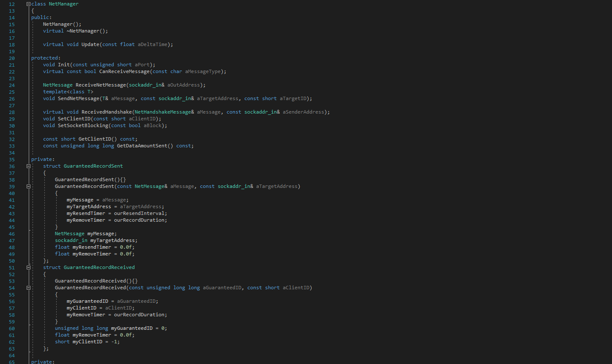Click 'SetClientID' function name

[74, 119]
